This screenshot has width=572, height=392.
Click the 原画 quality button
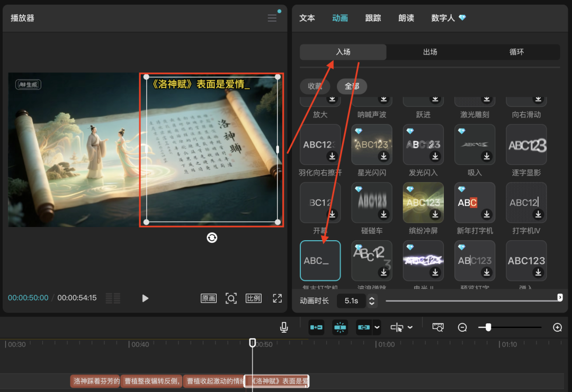pos(208,298)
